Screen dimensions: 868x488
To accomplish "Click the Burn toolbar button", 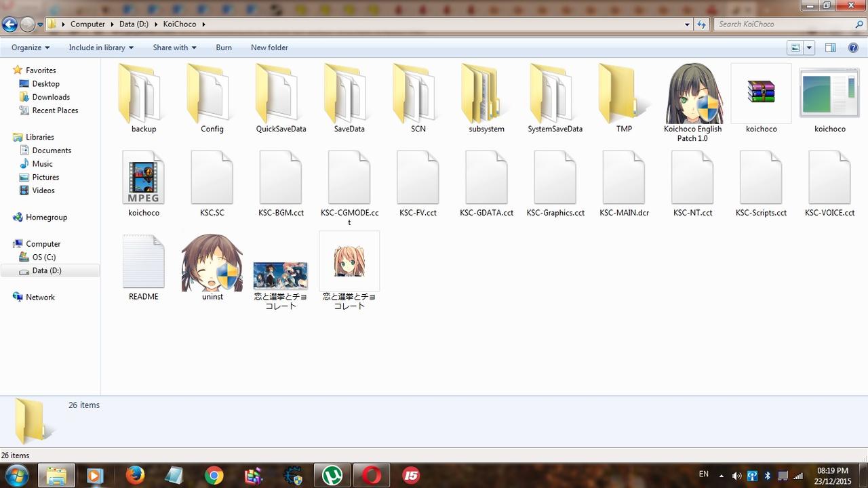I will [x=224, y=47].
